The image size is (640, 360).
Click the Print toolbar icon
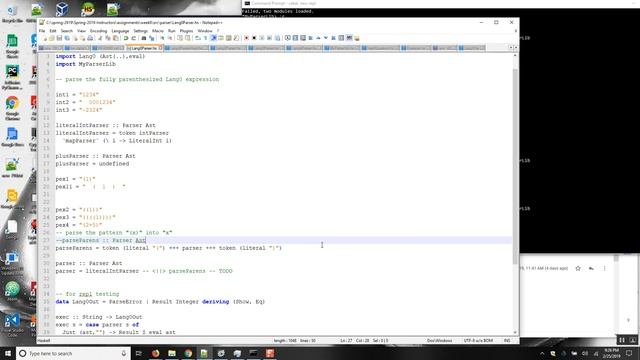pos(90,38)
